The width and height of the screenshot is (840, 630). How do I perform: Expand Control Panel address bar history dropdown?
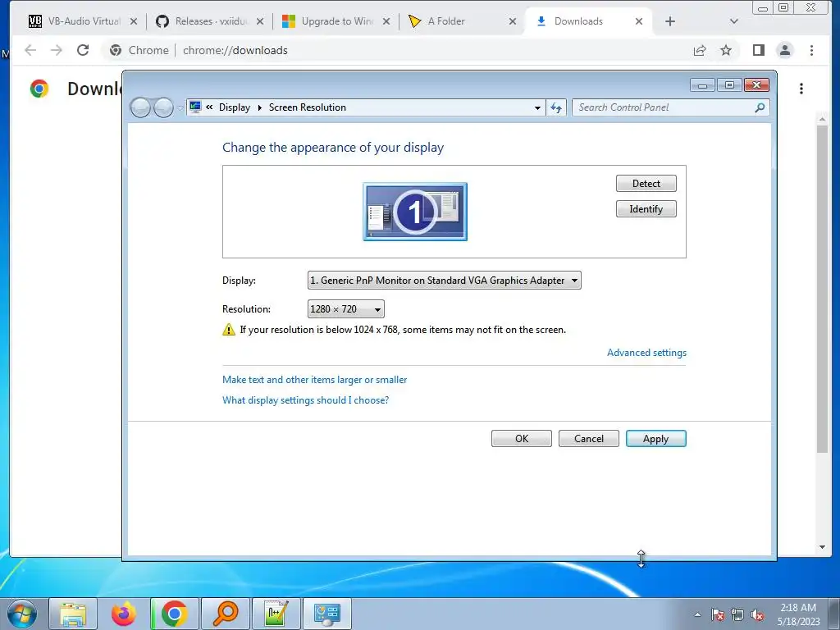(x=537, y=107)
